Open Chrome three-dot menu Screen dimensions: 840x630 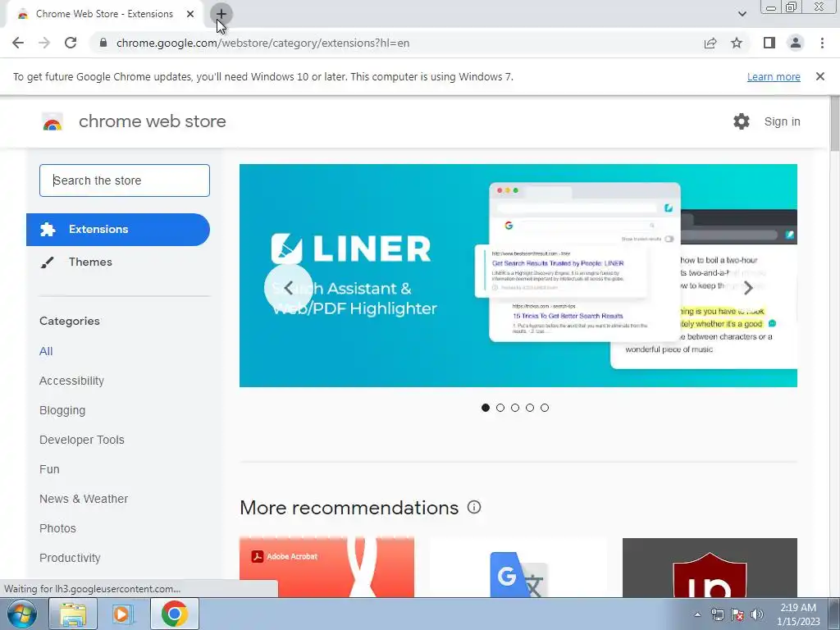tap(822, 43)
